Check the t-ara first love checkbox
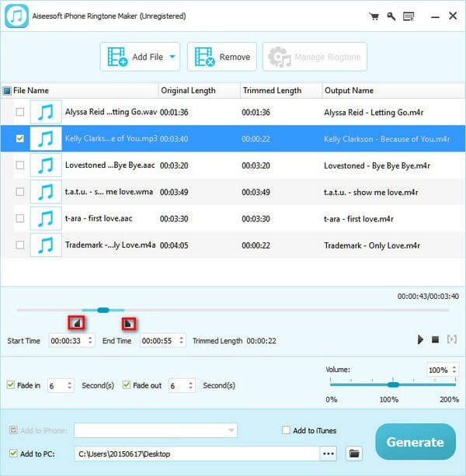The width and height of the screenshot is (466, 476). (20, 218)
